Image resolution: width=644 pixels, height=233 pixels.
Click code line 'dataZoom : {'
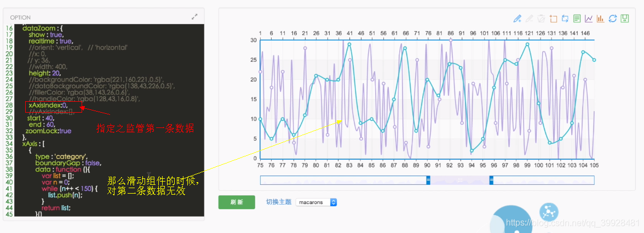click(42, 28)
